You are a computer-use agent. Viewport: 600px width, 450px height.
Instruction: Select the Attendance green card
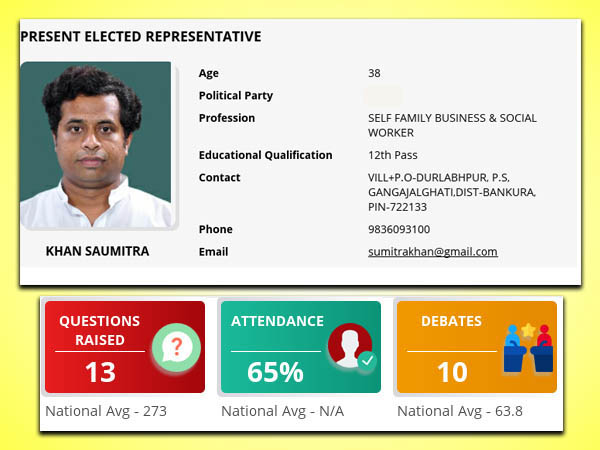point(301,347)
